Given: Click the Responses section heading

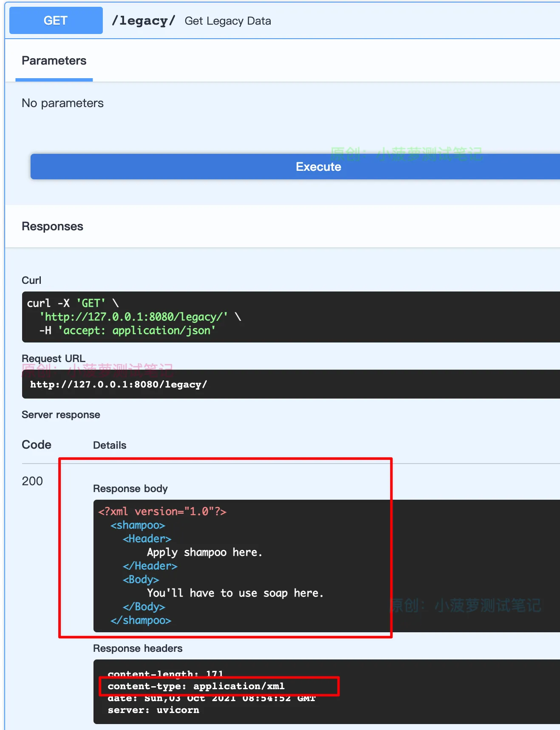Looking at the screenshot, I should (x=52, y=226).
